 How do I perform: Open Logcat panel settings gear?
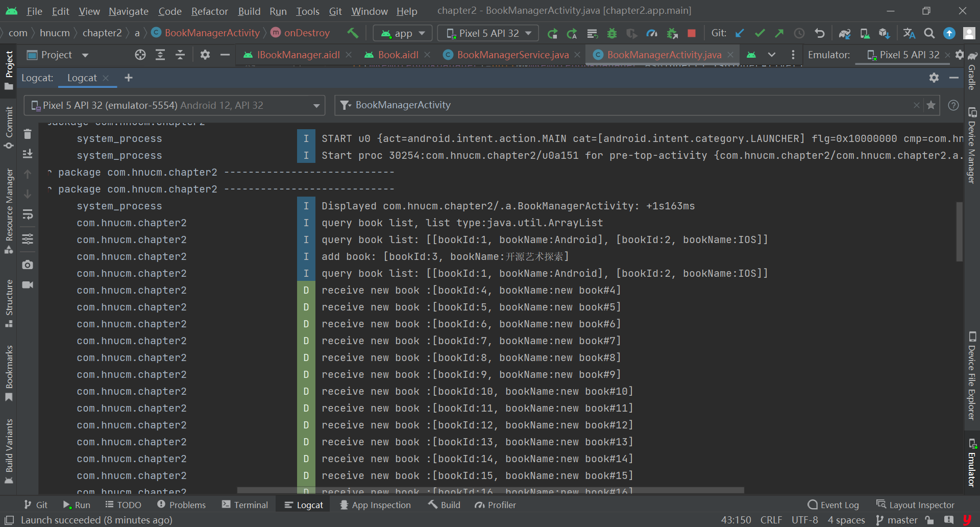[x=934, y=78]
